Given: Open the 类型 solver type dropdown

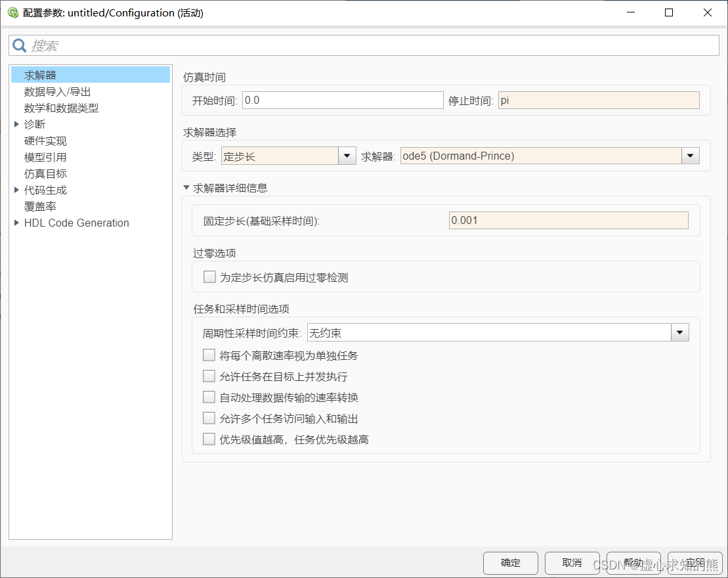Looking at the screenshot, I should pyautogui.click(x=288, y=156).
